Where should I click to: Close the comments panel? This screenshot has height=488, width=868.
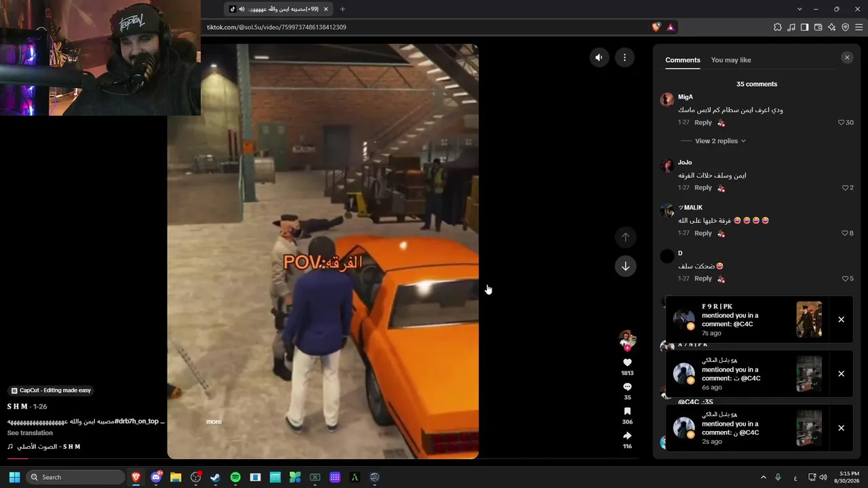(847, 58)
